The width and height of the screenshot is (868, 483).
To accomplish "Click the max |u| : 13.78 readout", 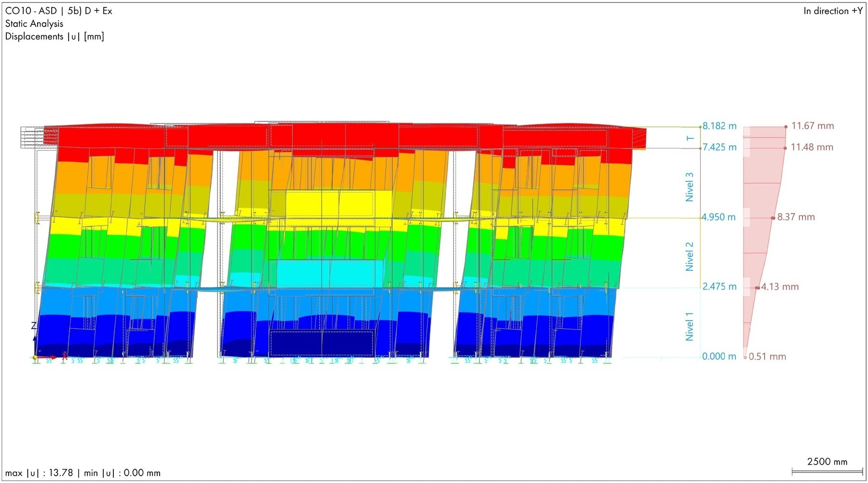I will pos(39,473).
